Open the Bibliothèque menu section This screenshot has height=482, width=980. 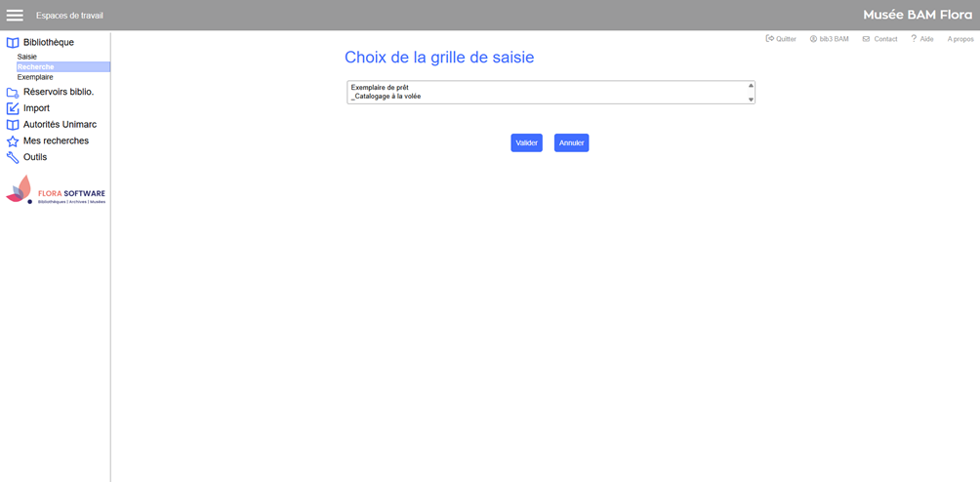[49, 43]
